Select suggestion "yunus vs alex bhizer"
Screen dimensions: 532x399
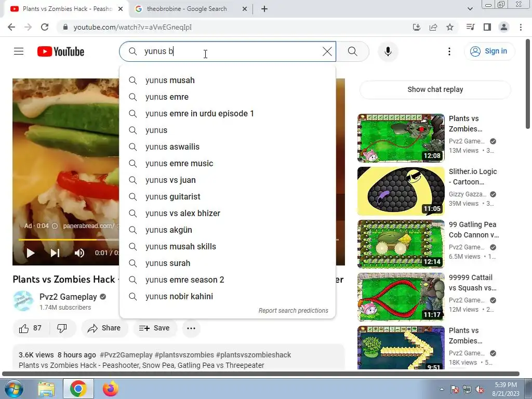coord(228,214)
